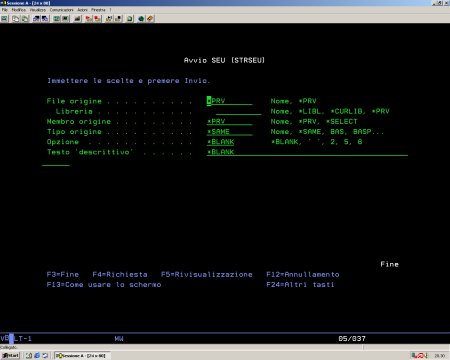
Task: Click the Help Index toolbar icon
Action: pyautogui.click(x=150, y=19)
